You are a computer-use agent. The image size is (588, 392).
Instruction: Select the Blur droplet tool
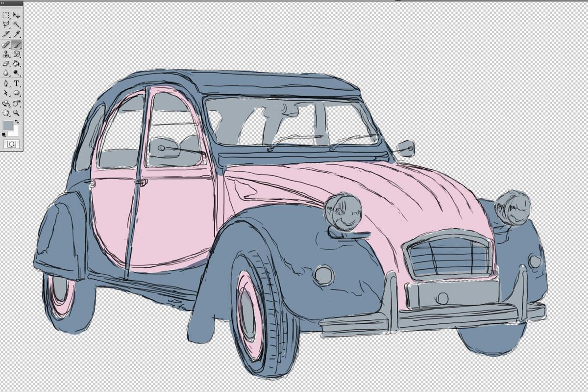[6, 73]
